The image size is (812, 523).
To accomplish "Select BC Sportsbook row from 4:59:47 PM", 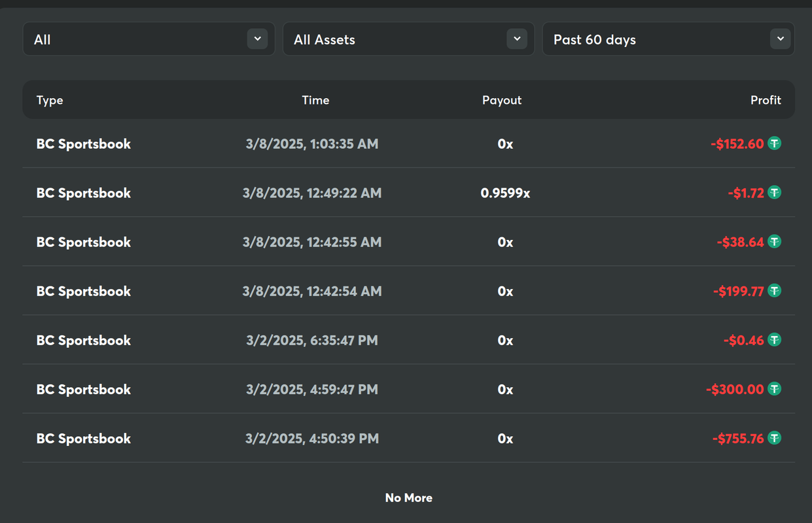I will tap(409, 388).
